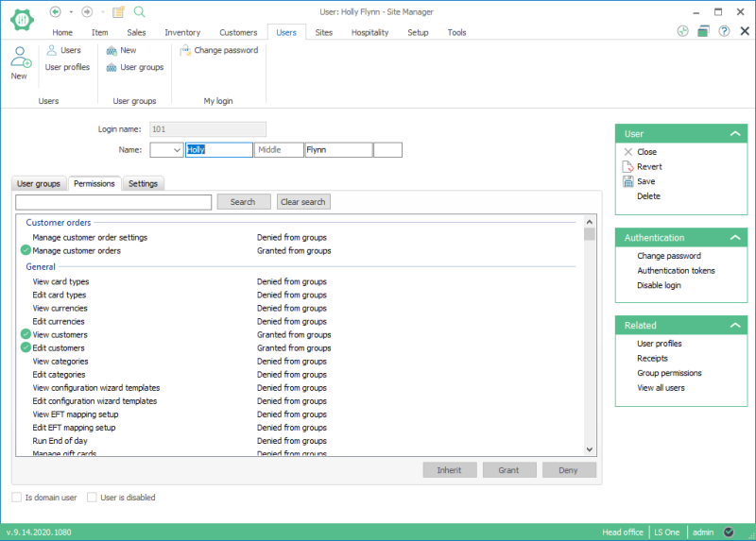The image size is (756, 541).
Task: Click Head office in the status bar
Action: [623, 533]
